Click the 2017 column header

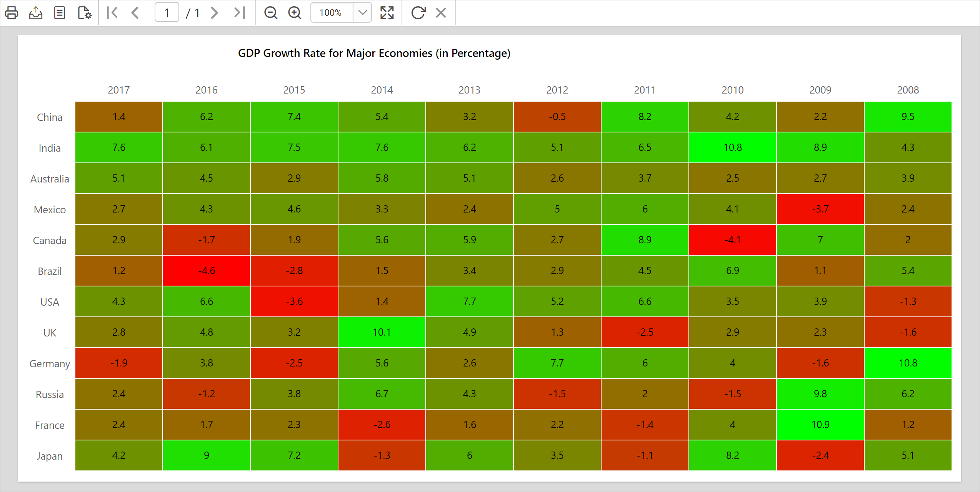coord(118,90)
